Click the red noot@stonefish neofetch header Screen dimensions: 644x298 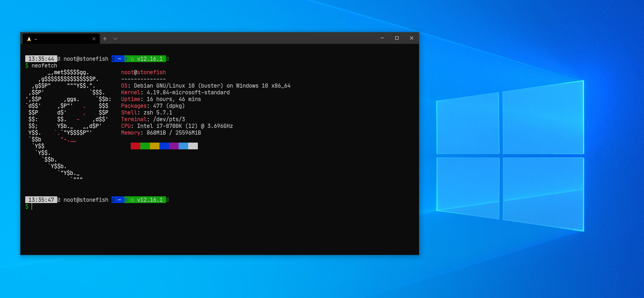[143, 72]
